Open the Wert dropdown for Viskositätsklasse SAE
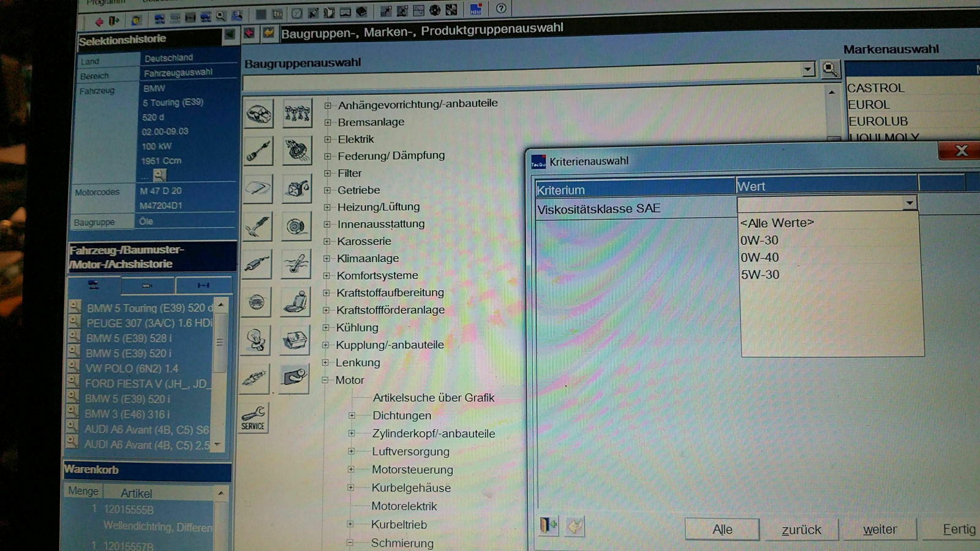The width and height of the screenshot is (980, 551). pos(910,203)
